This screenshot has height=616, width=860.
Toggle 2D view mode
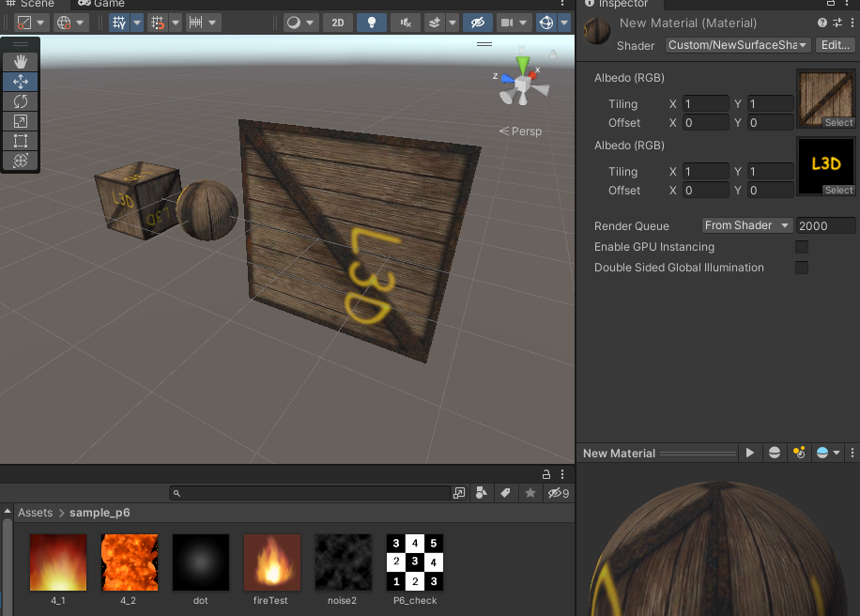point(338,23)
